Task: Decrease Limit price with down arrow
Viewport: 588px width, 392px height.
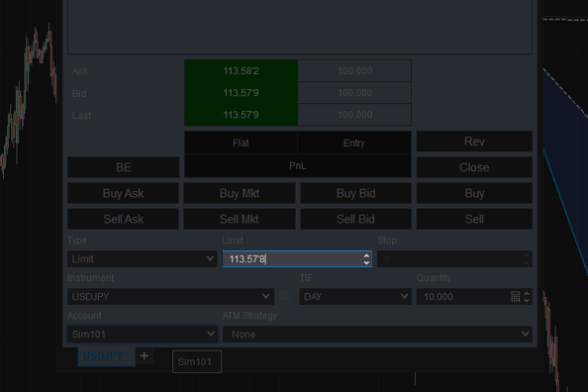Action: (366, 262)
